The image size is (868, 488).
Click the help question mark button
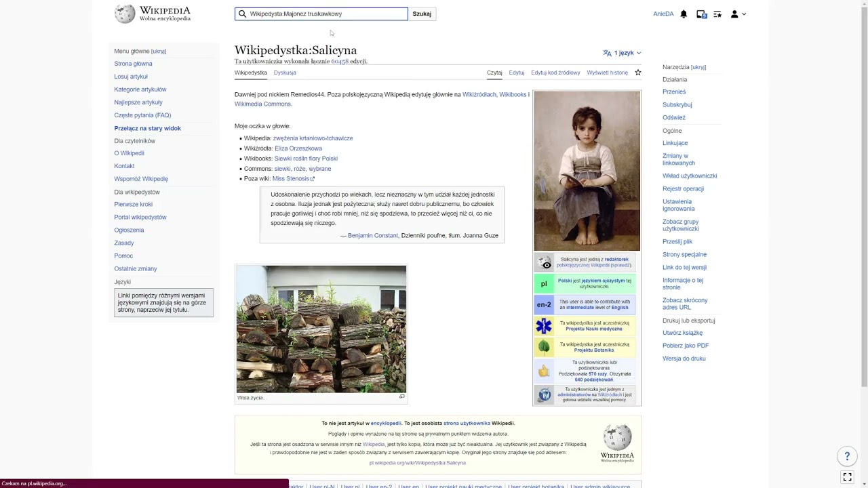(847, 456)
